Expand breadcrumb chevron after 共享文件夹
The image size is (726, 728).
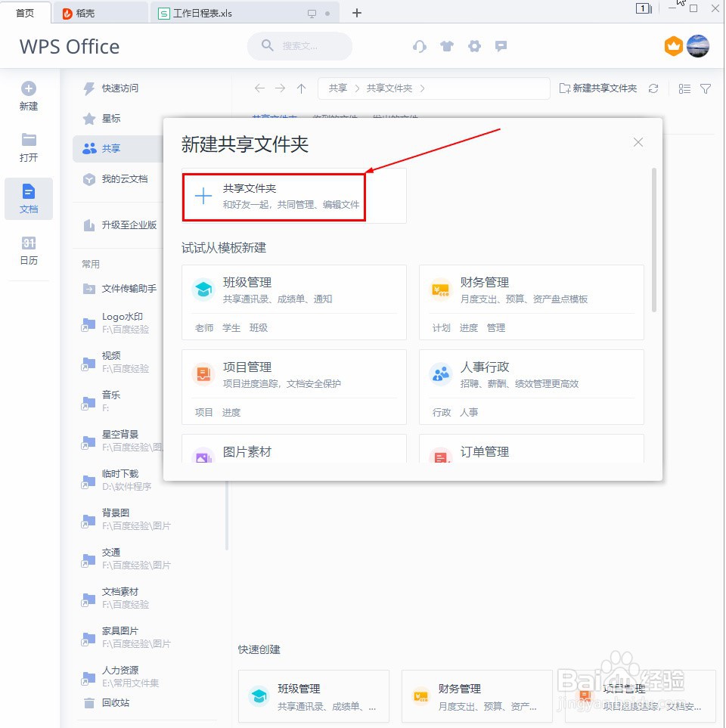tap(422, 88)
